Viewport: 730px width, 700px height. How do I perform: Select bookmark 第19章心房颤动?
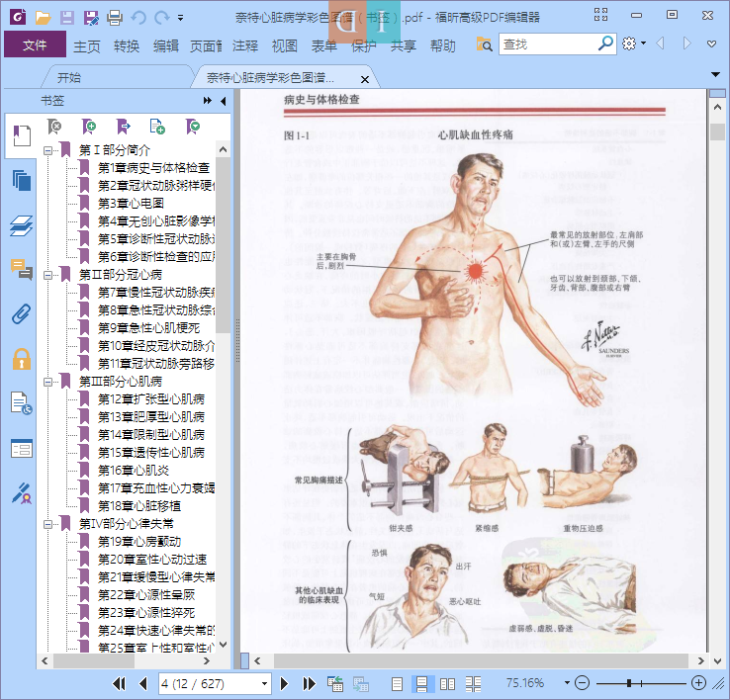tap(139, 542)
